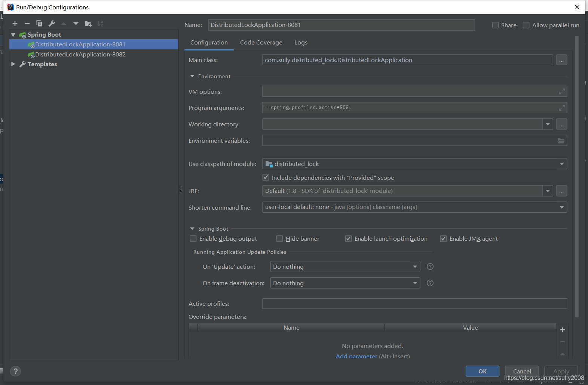Screen dimensions: 588x385
Task: Click the Cancel button
Action: pyautogui.click(x=522, y=371)
